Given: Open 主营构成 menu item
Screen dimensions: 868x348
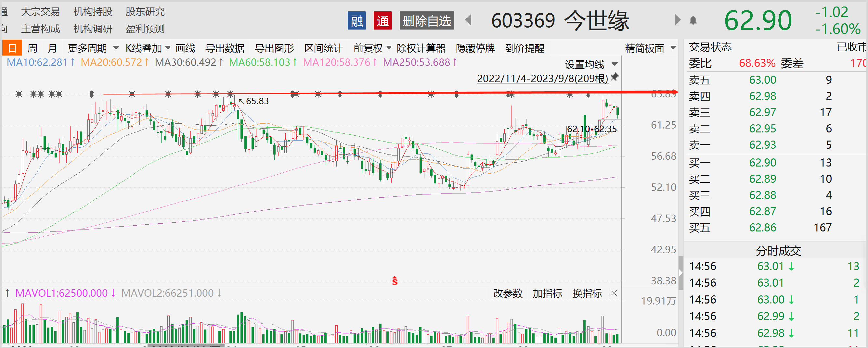Looking at the screenshot, I should pyautogui.click(x=40, y=29).
